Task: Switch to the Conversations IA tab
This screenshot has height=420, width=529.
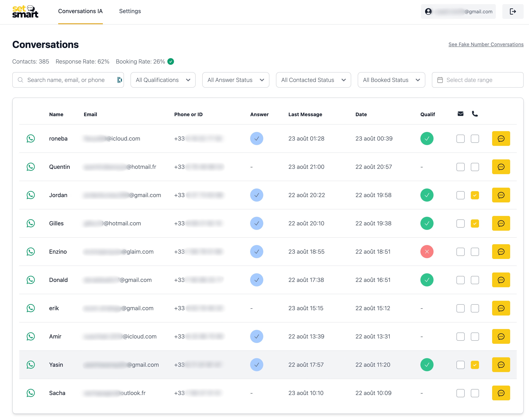Action: point(80,11)
